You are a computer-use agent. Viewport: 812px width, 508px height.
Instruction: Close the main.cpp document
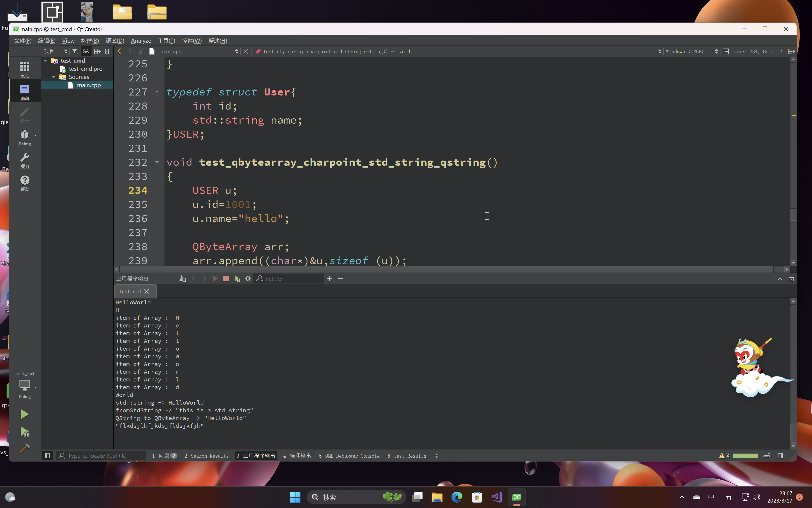246,51
